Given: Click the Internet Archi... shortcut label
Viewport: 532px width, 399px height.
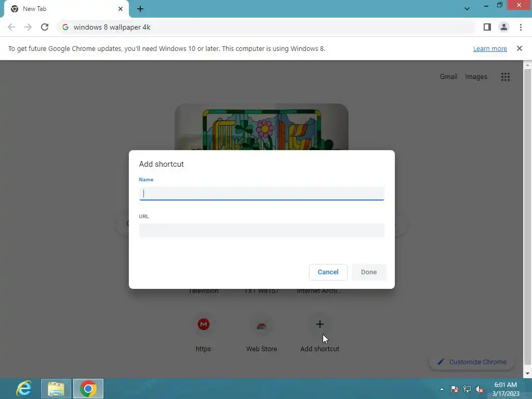Looking at the screenshot, I should pyautogui.click(x=320, y=291).
